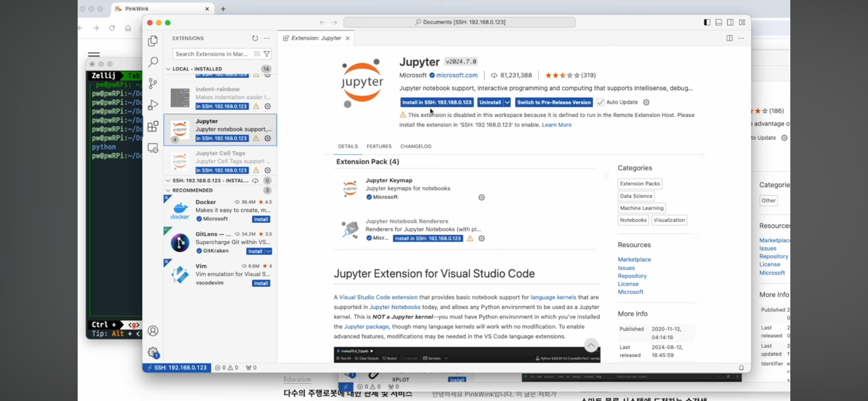Toggle the Auto Update checkbox
This screenshot has width=868, height=401.
pyautogui.click(x=600, y=102)
